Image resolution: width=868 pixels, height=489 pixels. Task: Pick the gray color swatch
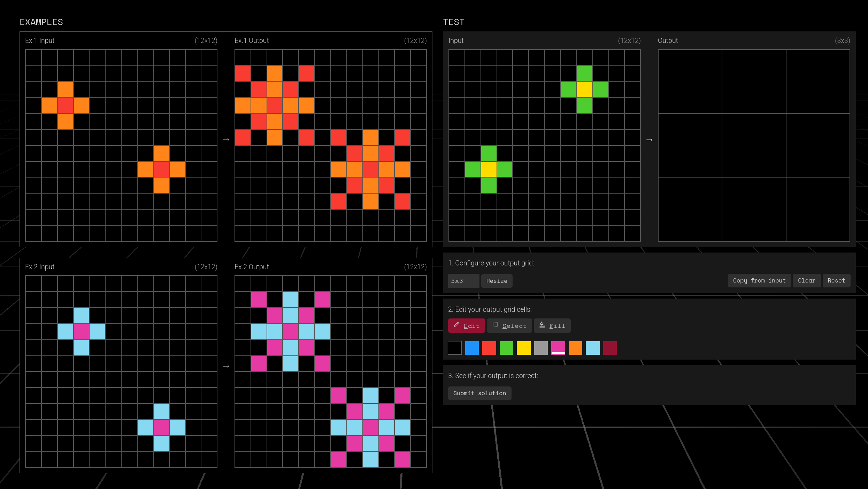click(x=541, y=348)
